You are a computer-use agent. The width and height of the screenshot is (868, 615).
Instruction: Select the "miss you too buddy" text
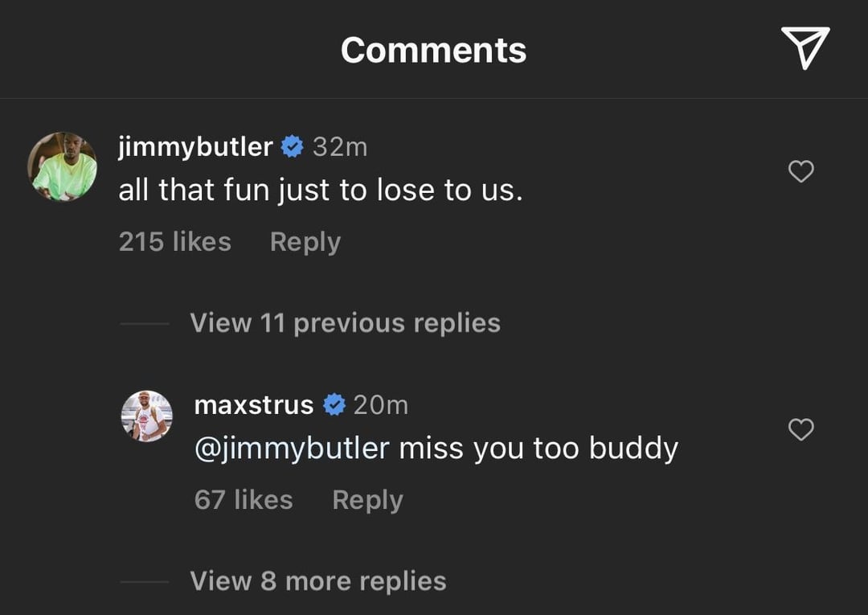(538, 449)
